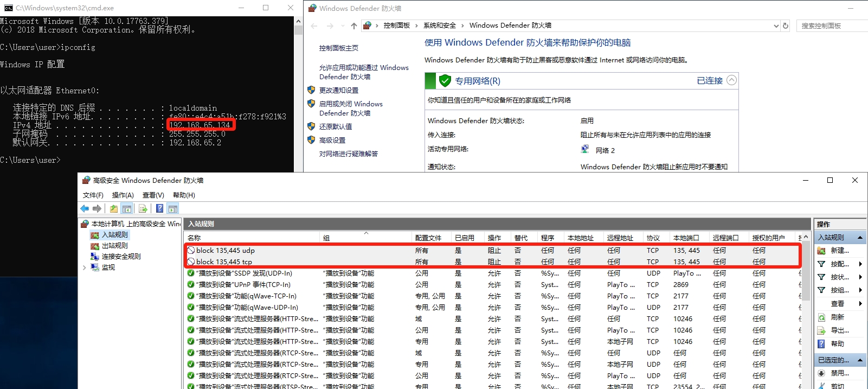This screenshot has height=389, width=868.
Task: Click the Export list toolbar icon
Action: [x=143, y=209]
